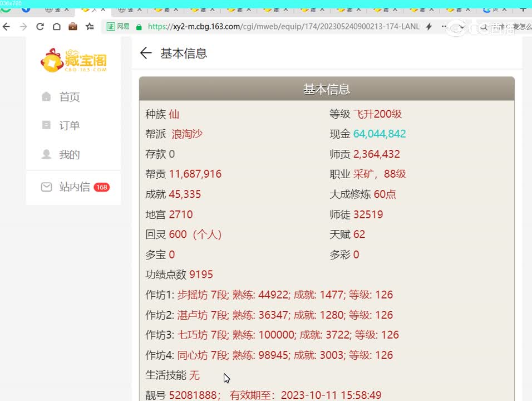Open a new browser tab with plus button
This screenshot has height=401, width=532.
click(523, 9)
